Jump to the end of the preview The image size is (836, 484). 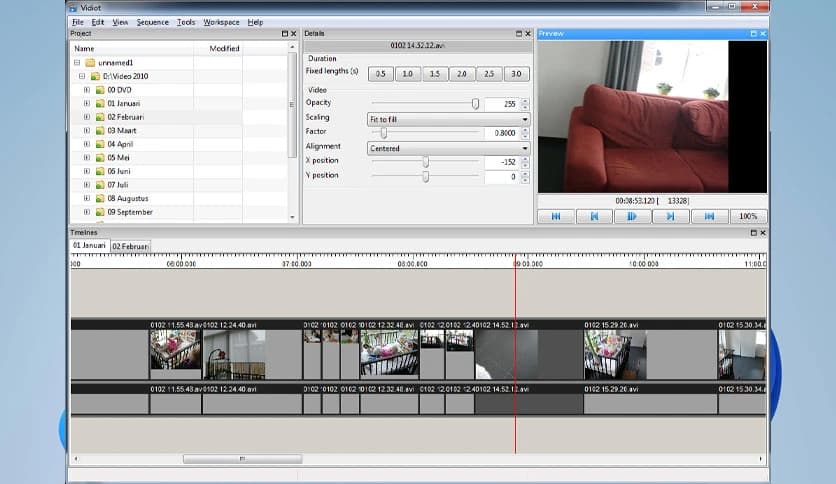(709, 216)
